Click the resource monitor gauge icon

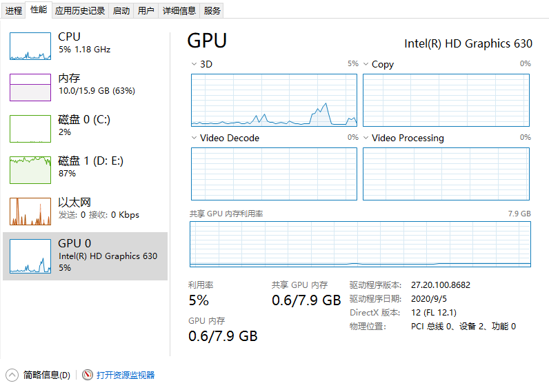point(87,375)
